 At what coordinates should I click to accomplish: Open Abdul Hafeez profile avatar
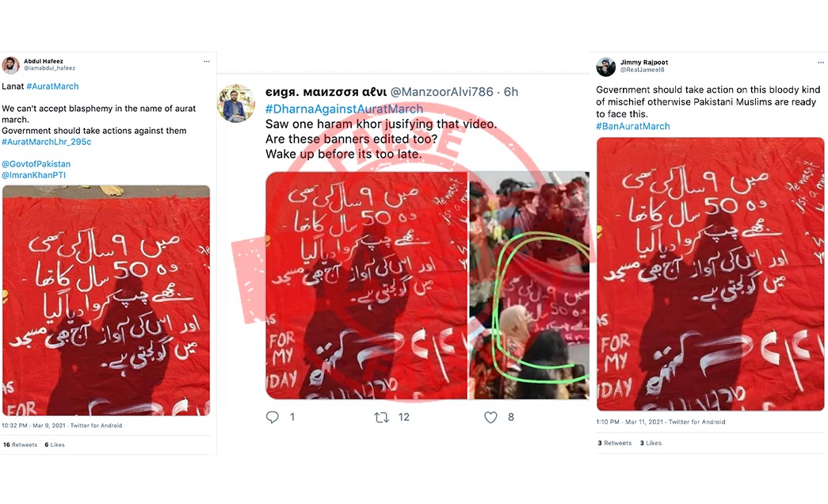click(10, 65)
